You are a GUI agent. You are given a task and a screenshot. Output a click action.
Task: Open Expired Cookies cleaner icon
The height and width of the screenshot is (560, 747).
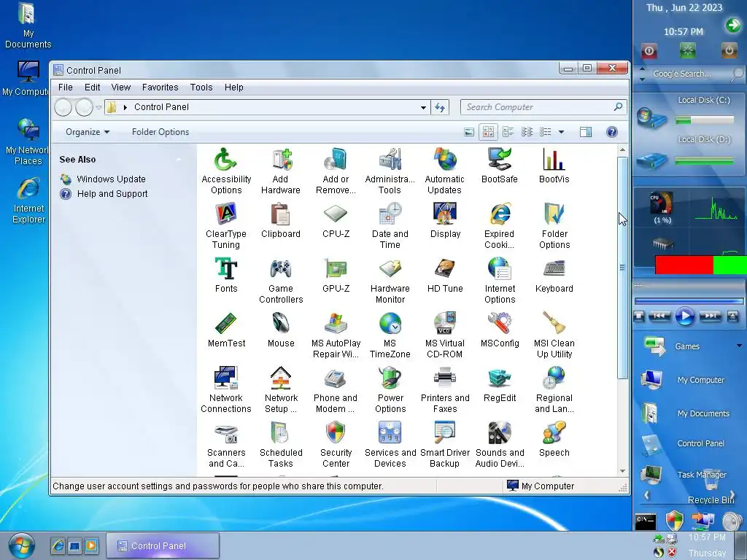(x=499, y=226)
